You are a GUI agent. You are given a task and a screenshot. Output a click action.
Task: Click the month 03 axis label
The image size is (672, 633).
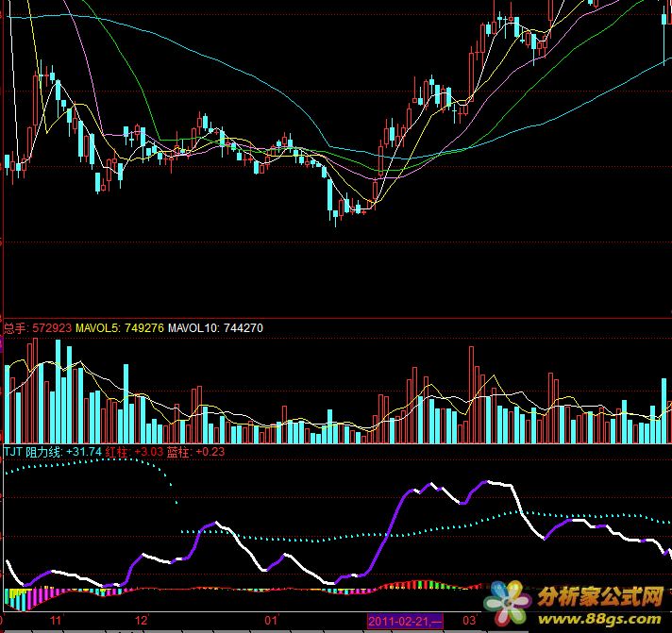pyautogui.click(x=469, y=621)
